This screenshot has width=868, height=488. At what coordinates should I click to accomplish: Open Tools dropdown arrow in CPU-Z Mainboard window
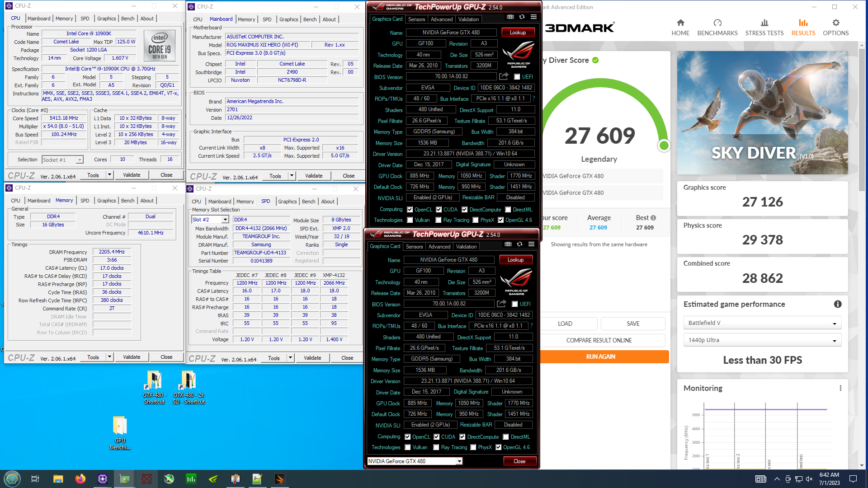click(292, 176)
